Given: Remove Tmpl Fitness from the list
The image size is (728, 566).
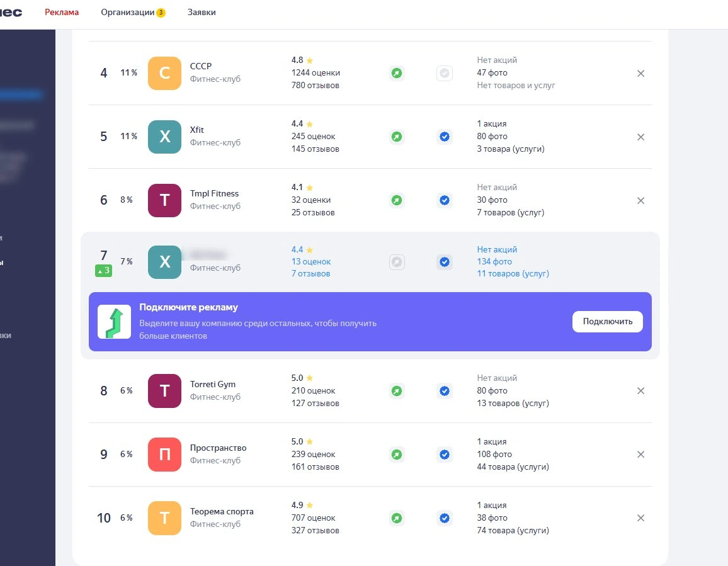Looking at the screenshot, I should coord(640,201).
